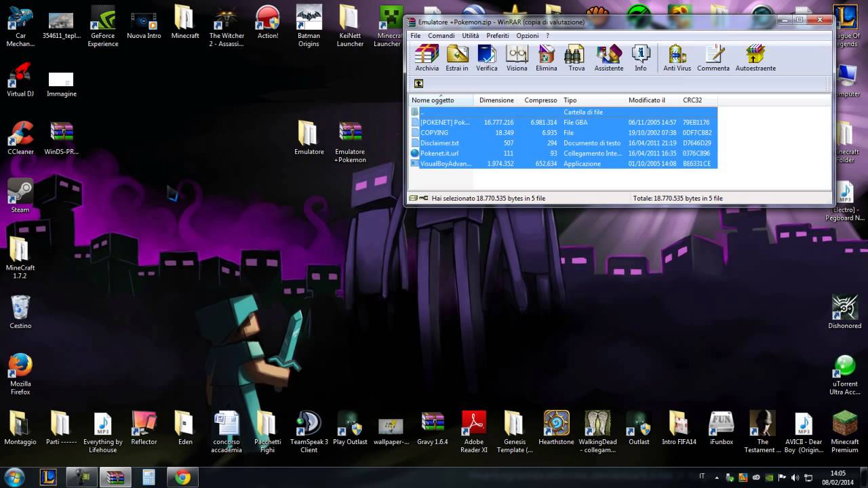Open the Assistente wizard icon
Screen dimensions: 868x488
point(609,58)
